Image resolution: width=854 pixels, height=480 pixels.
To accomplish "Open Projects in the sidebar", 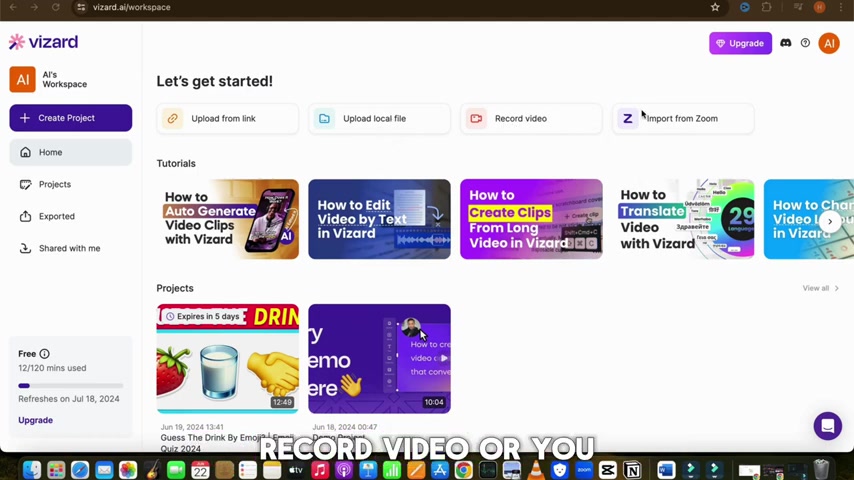I will point(71,184).
